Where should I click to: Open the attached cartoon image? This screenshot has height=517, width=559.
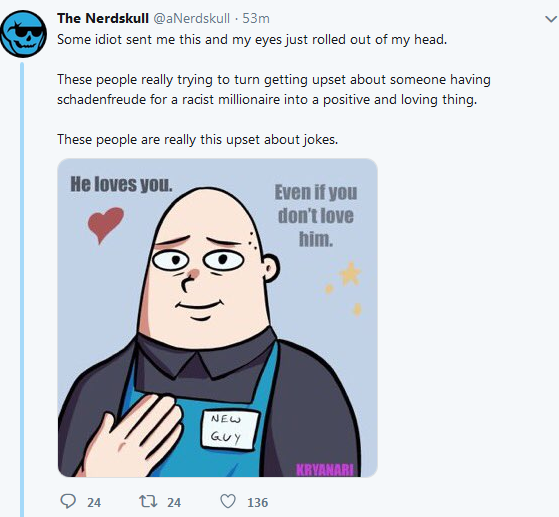coord(217,318)
